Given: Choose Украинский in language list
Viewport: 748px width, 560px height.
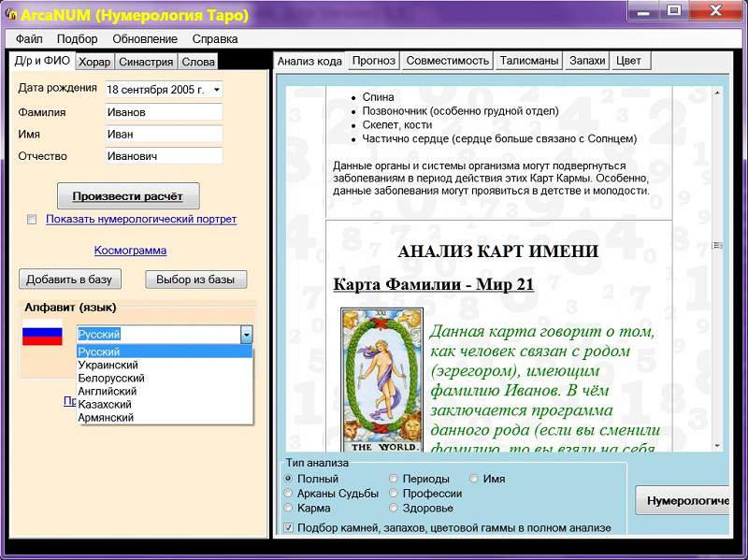Looking at the screenshot, I should coord(165,366).
